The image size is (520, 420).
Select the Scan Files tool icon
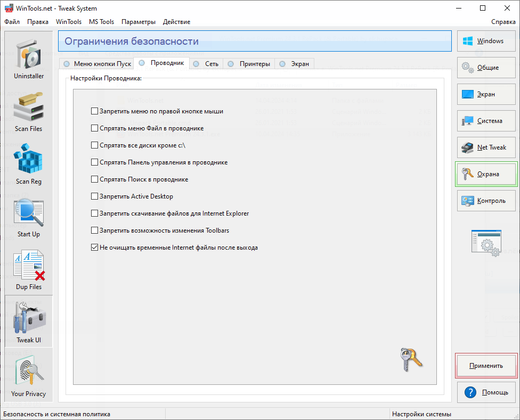29,111
